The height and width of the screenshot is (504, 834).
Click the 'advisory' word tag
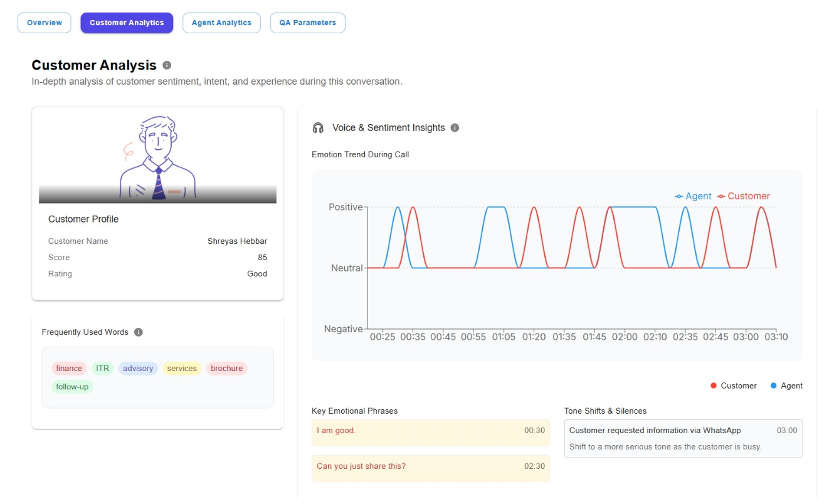pos(138,369)
